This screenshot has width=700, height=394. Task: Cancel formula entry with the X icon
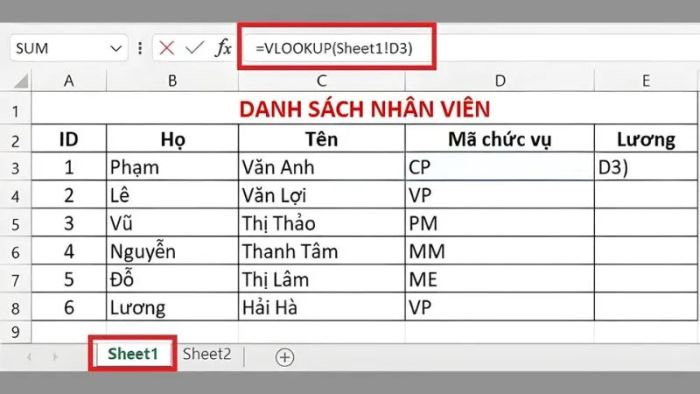pyautogui.click(x=167, y=48)
